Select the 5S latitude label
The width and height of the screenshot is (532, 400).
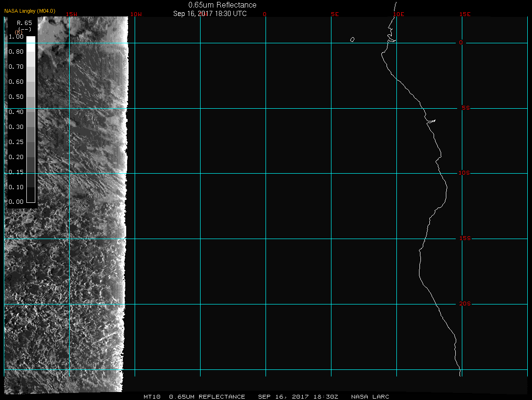pyautogui.click(x=465, y=108)
